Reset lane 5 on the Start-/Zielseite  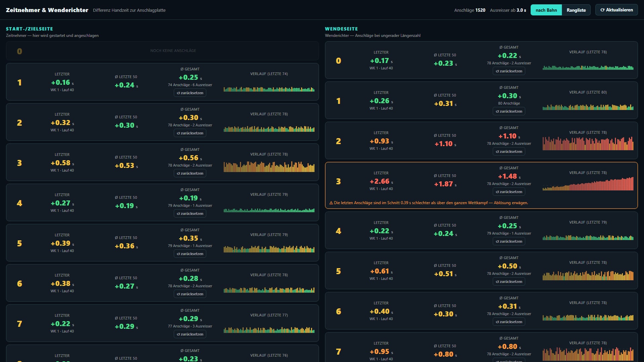[x=190, y=254]
